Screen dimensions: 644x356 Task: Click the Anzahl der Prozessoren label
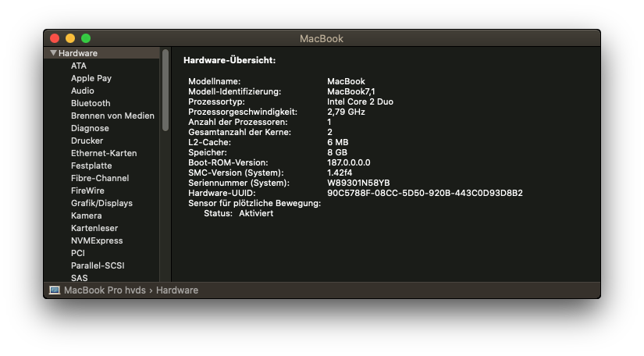click(238, 122)
